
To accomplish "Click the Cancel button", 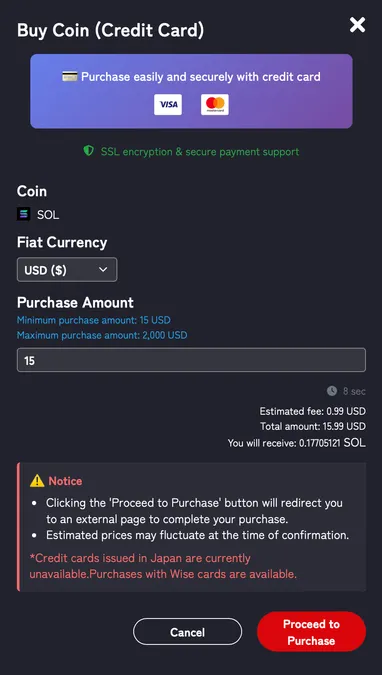I will click(x=187, y=632).
